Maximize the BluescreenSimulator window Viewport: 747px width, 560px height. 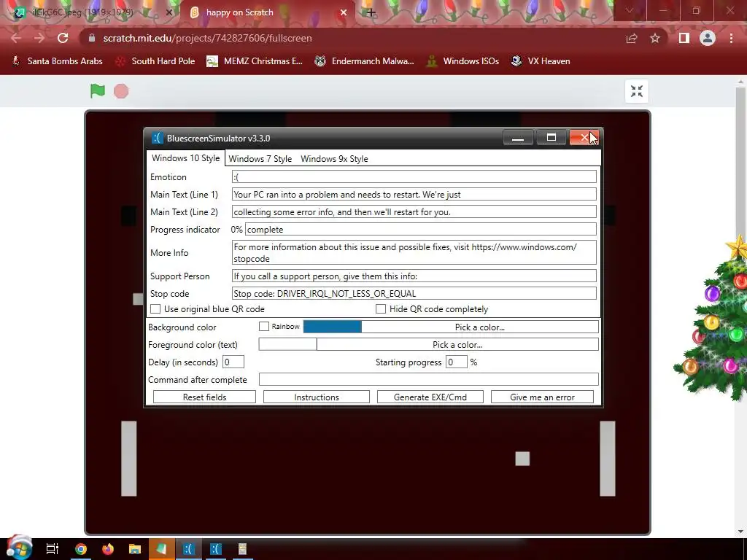click(551, 138)
